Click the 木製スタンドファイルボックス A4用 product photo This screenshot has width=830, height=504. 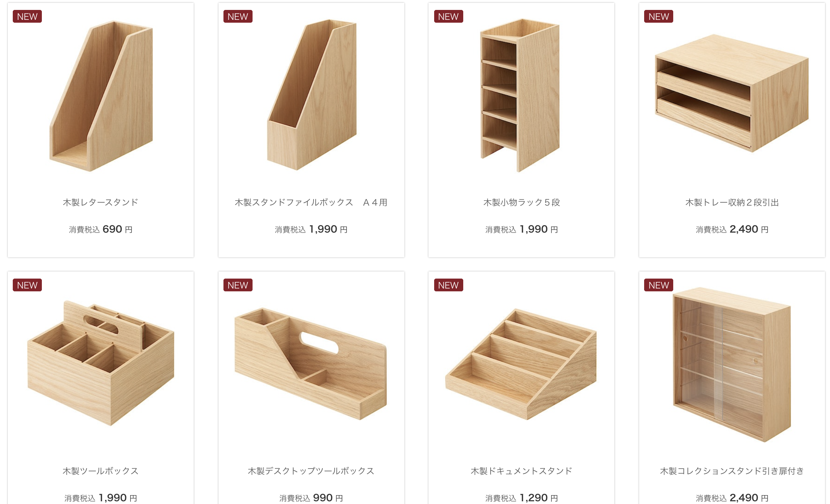tap(311, 95)
